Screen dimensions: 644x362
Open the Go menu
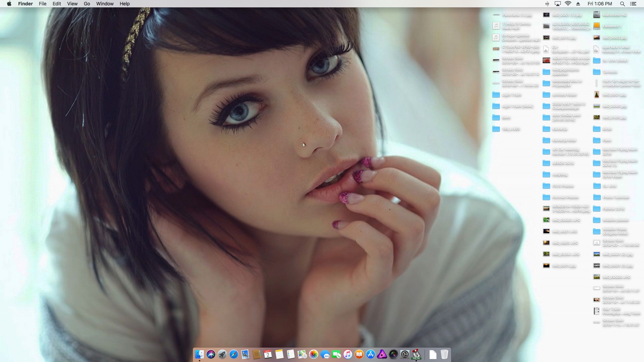tap(87, 4)
